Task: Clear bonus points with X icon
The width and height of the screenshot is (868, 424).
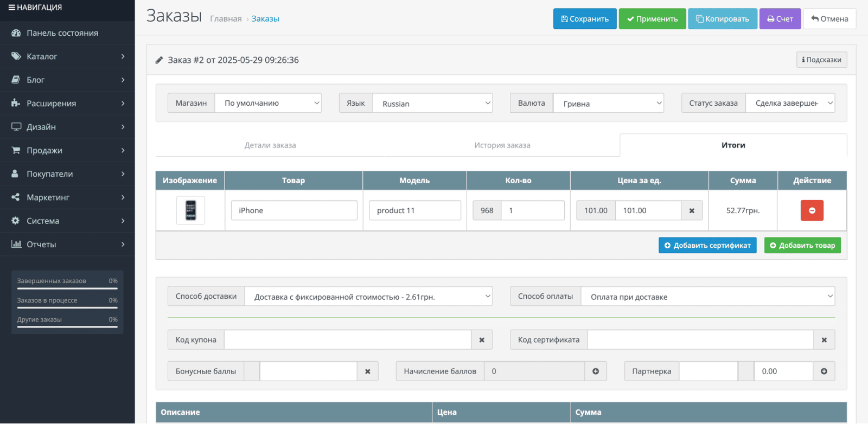Action: (x=368, y=371)
